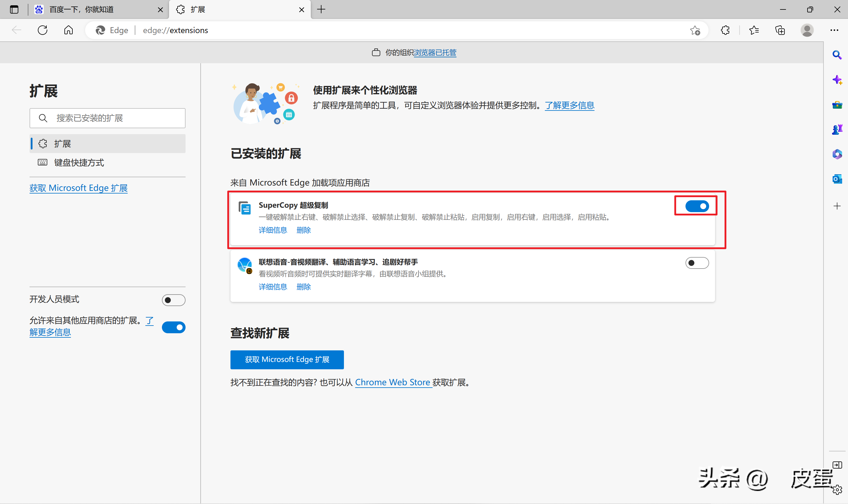The width and height of the screenshot is (848, 504).
Task: Click the SuperCopy extension icon
Action: 245,208
